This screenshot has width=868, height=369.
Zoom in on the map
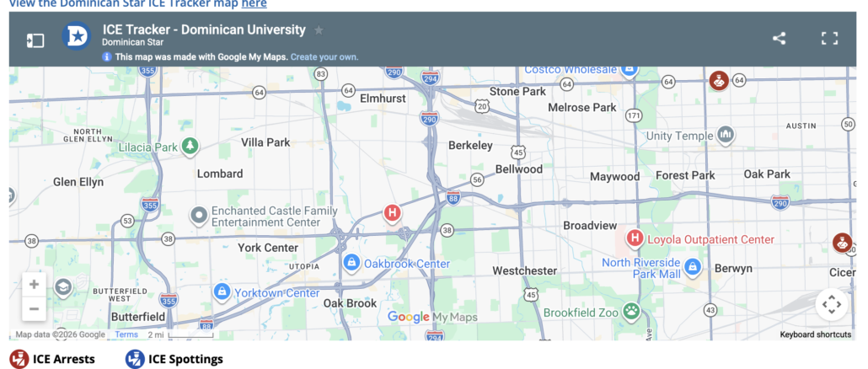coord(34,284)
